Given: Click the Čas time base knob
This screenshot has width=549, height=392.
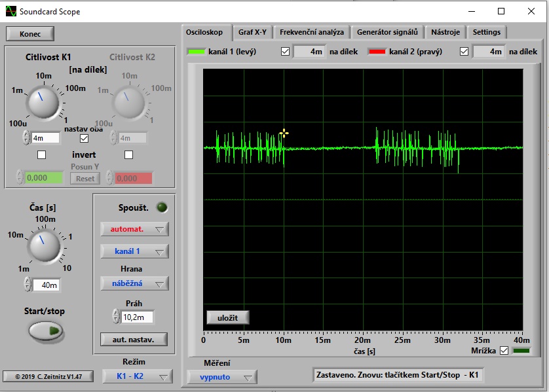Looking at the screenshot, I should coord(45,247).
